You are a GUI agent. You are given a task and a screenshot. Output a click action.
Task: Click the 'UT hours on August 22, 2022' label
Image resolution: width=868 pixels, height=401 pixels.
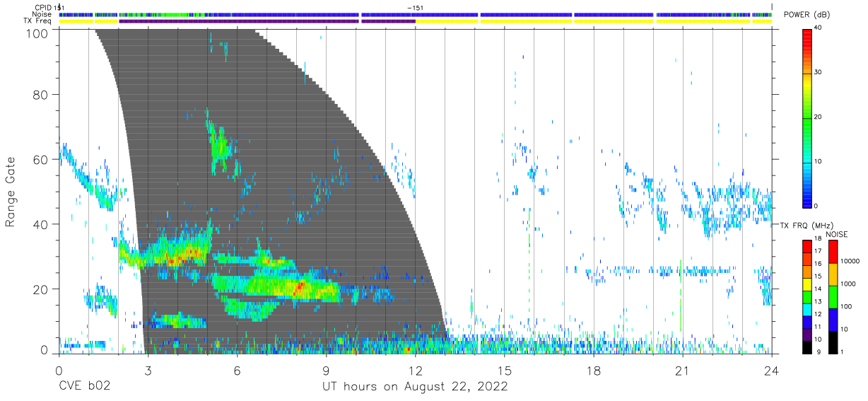click(x=415, y=387)
